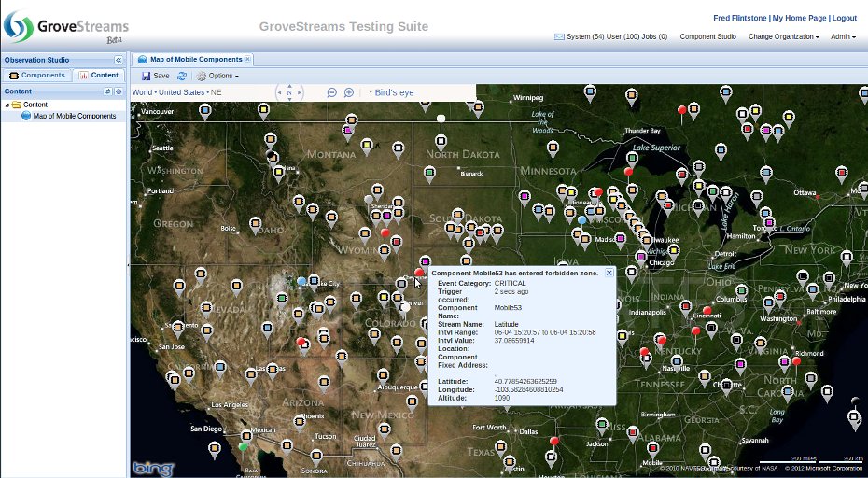Open the Options dropdown menu
Viewport: 868px width, 478px height.
(217, 76)
